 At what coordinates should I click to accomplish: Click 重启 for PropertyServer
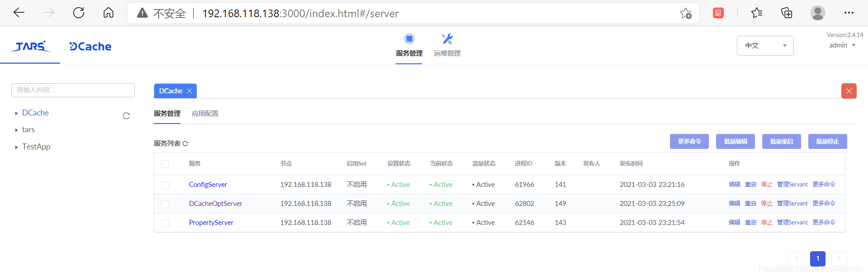pos(750,222)
